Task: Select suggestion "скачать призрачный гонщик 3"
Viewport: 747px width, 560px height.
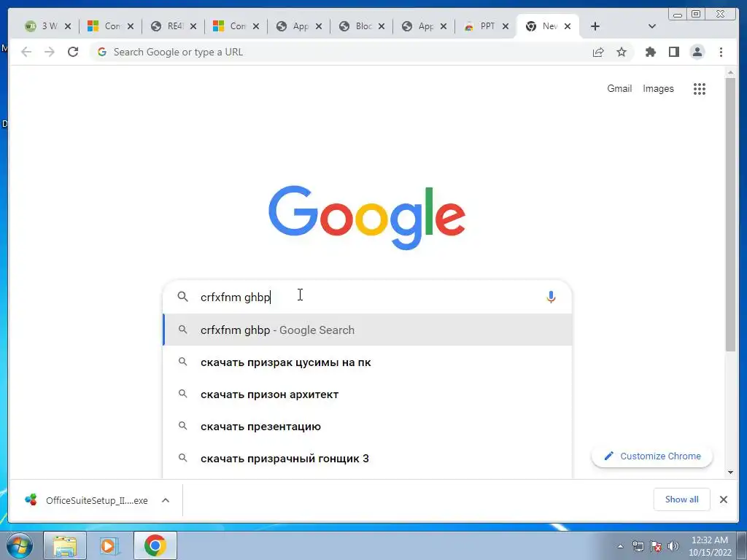Action: 368,458
